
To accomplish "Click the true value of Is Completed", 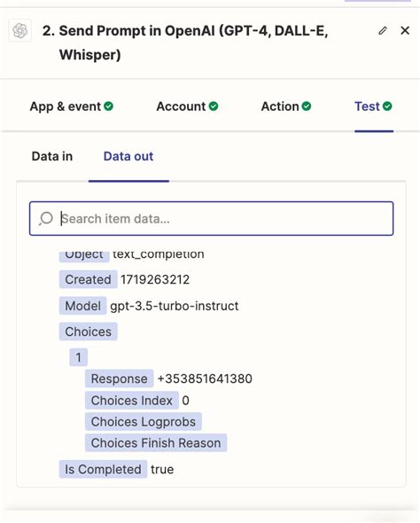I will pyautogui.click(x=162, y=470).
